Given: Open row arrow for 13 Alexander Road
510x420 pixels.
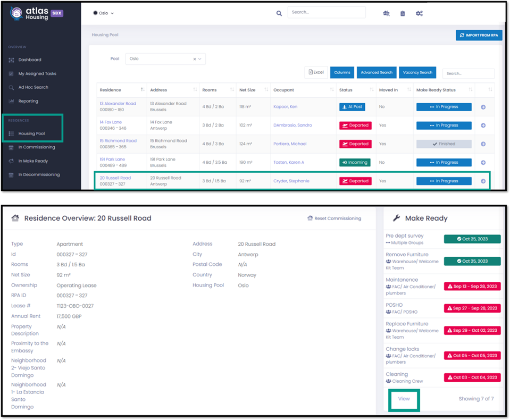Looking at the screenshot, I should (x=483, y=107).
